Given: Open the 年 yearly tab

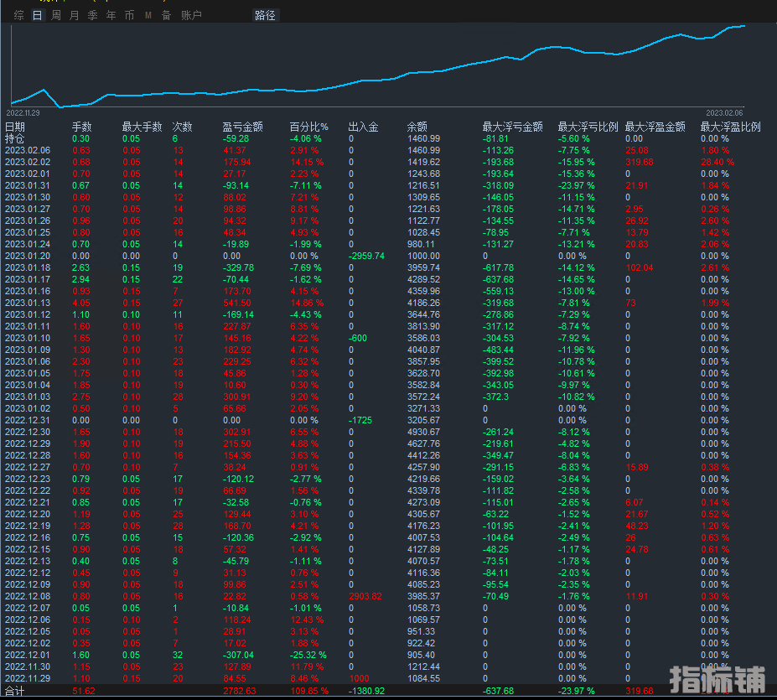Looking at the screenshot, I should click(111, 15).
